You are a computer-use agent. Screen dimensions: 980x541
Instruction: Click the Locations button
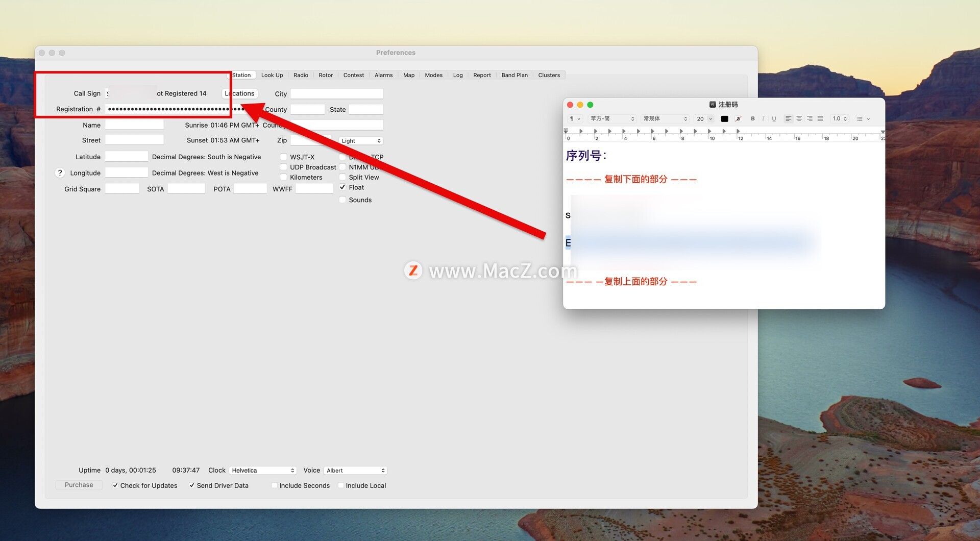click(x=240, y=93)
